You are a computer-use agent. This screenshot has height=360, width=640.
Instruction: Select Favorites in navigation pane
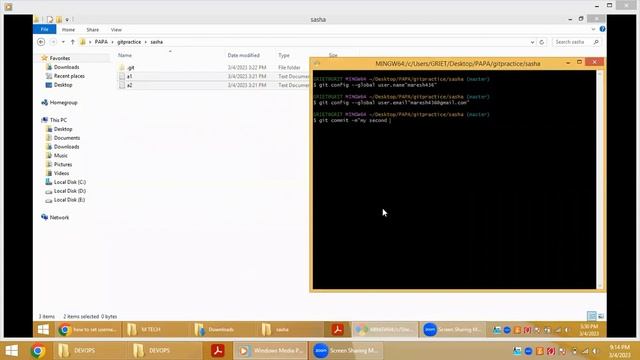(60, 58)
